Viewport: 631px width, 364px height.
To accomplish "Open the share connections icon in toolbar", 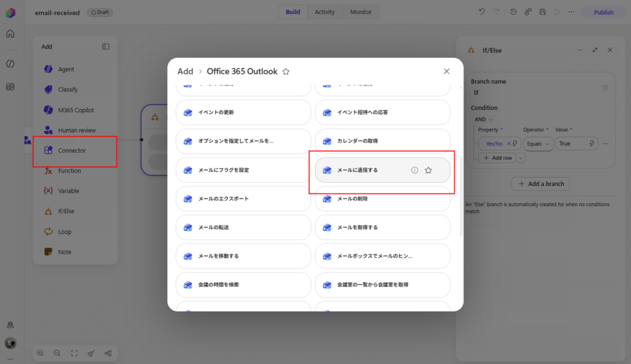I will coord(527,12).
